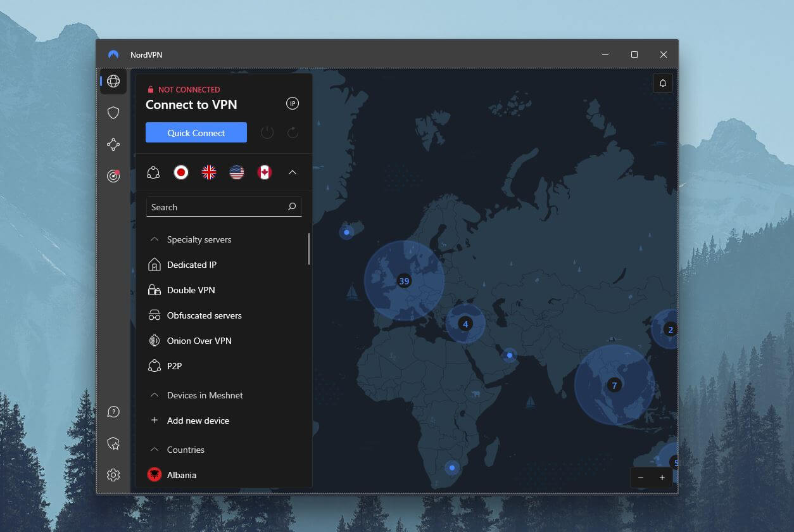This screenshot has height=532, width=794.
Task: Click the plus icon for new device
Action: 154,421
